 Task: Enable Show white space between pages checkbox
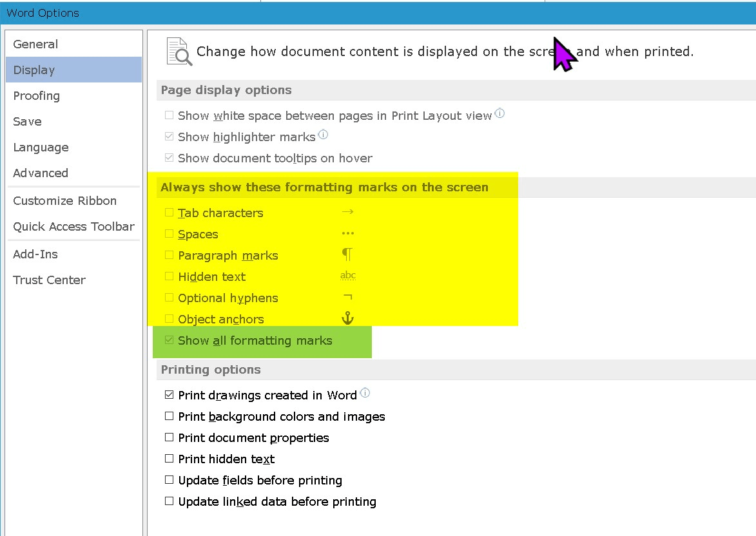[x=169, y=115]
